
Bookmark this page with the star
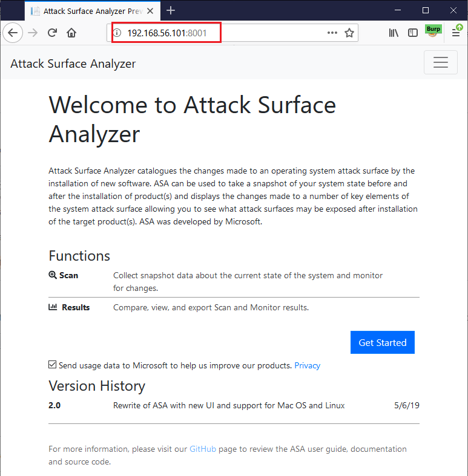tap(349, 33)
